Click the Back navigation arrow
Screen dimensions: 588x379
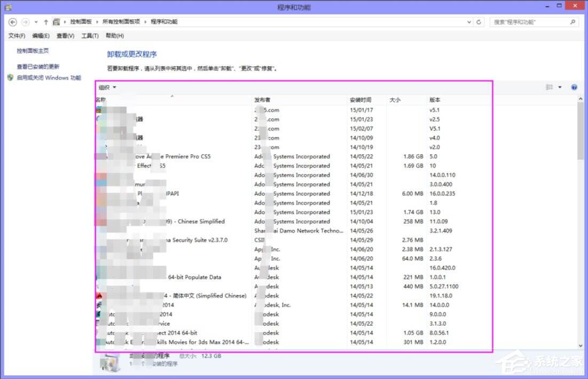pyautogui.click(x=13, y=22)
